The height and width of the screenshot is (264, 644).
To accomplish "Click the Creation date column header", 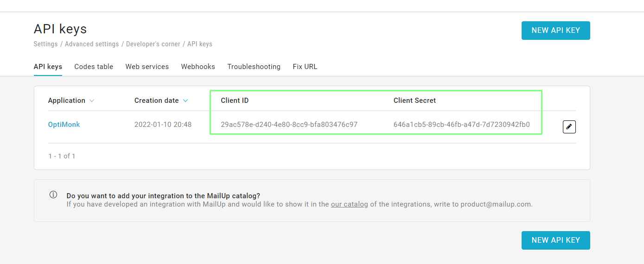I will pos(156,101).
